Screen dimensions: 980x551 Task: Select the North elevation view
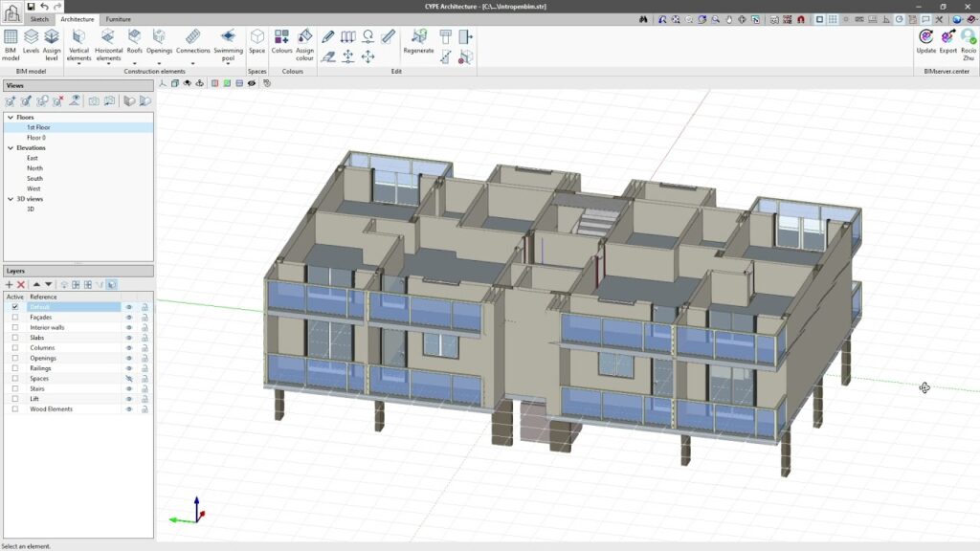[x=34, y=168]
